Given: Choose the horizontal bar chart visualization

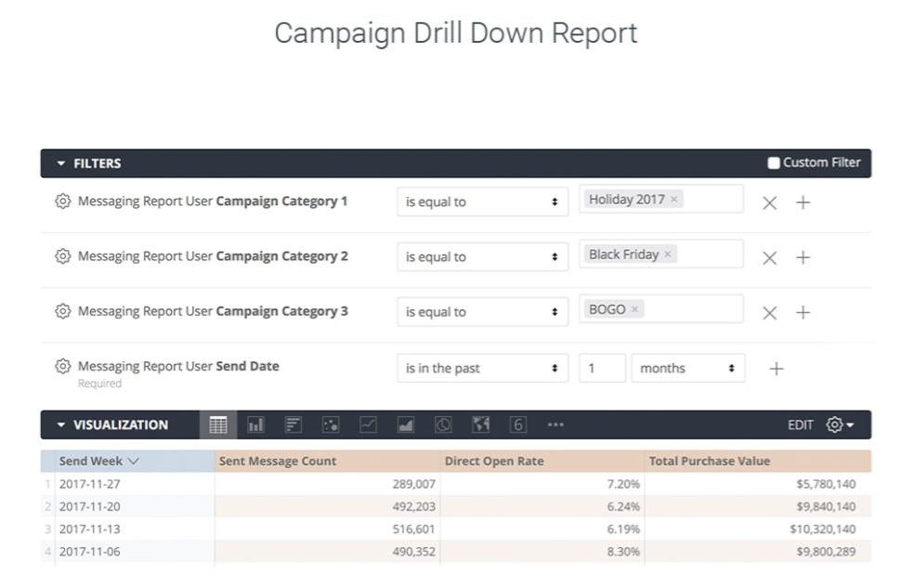Looking at the screenshot, I should [293, 425].
